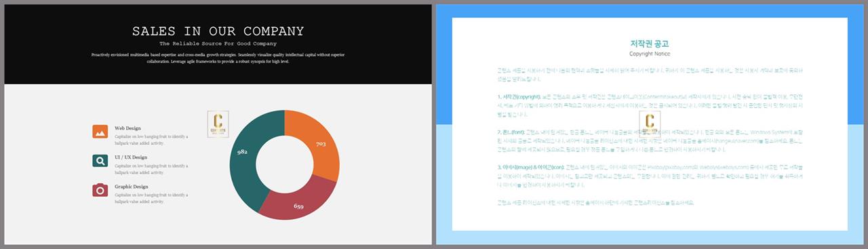868x249 pixels.
Task: Click the subtitle 'The Reliable Source For Good Company'
Action: tap(218, 44)
